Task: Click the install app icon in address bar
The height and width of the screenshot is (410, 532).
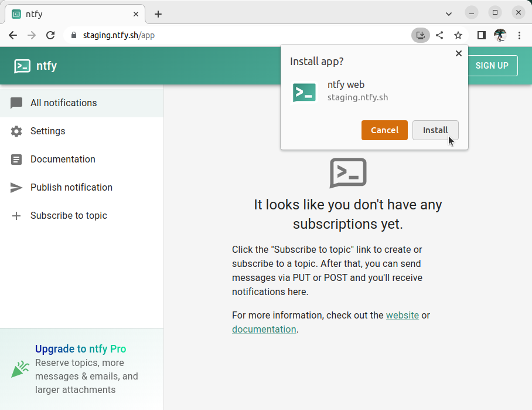Action: click(420, 35)
